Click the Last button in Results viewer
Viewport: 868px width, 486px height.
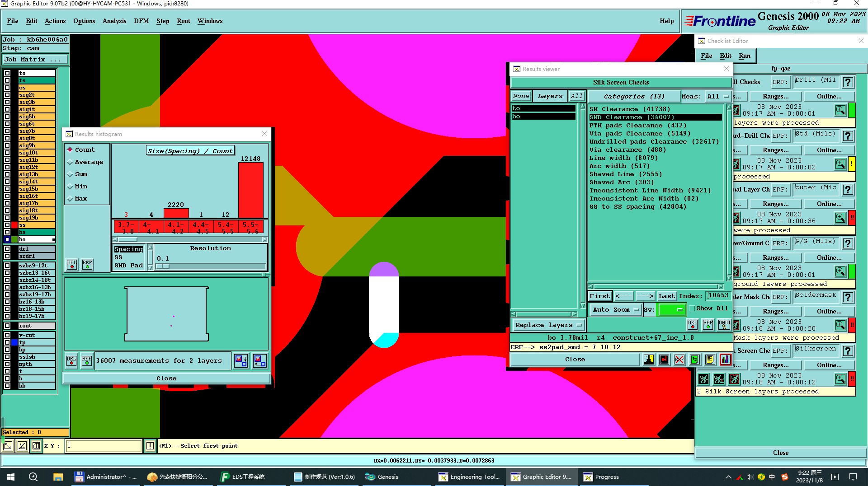tap(666, 296)
